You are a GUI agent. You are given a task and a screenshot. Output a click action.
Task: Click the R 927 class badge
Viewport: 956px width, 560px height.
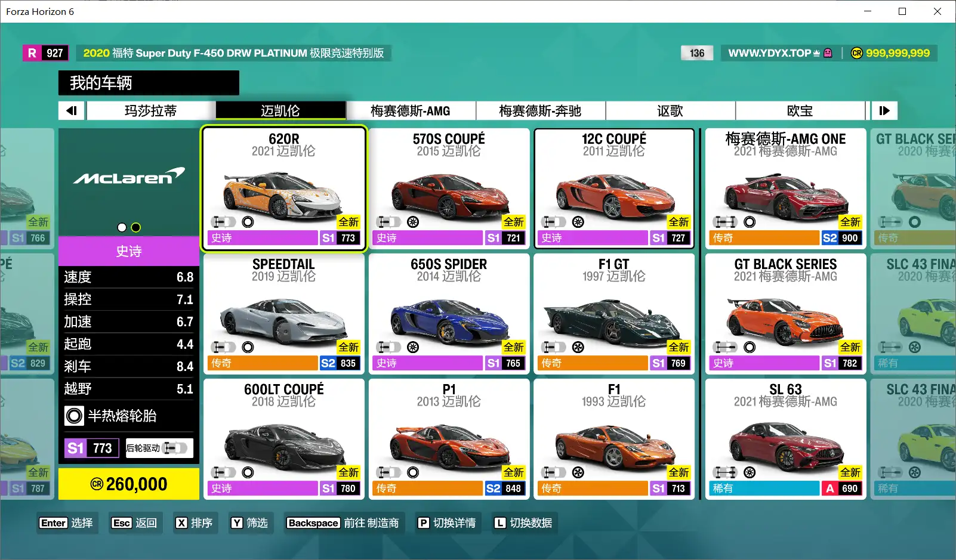pos(46,53)
